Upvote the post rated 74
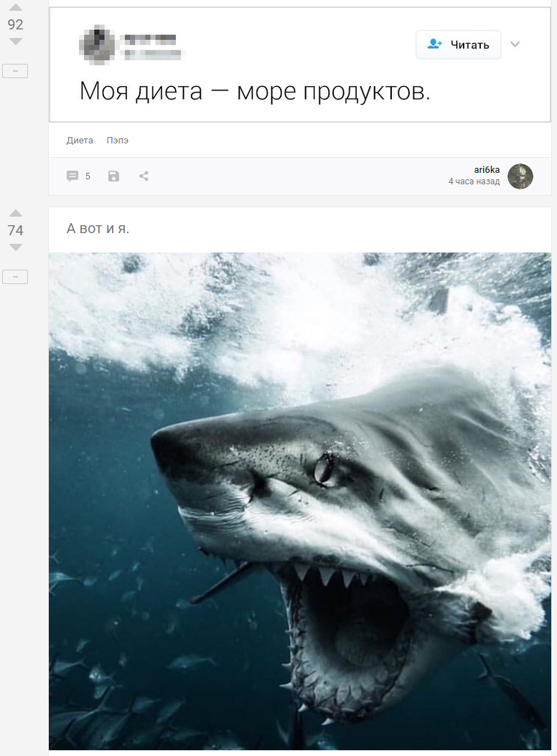Screen dimensions: 557x756 pos(15,213)
